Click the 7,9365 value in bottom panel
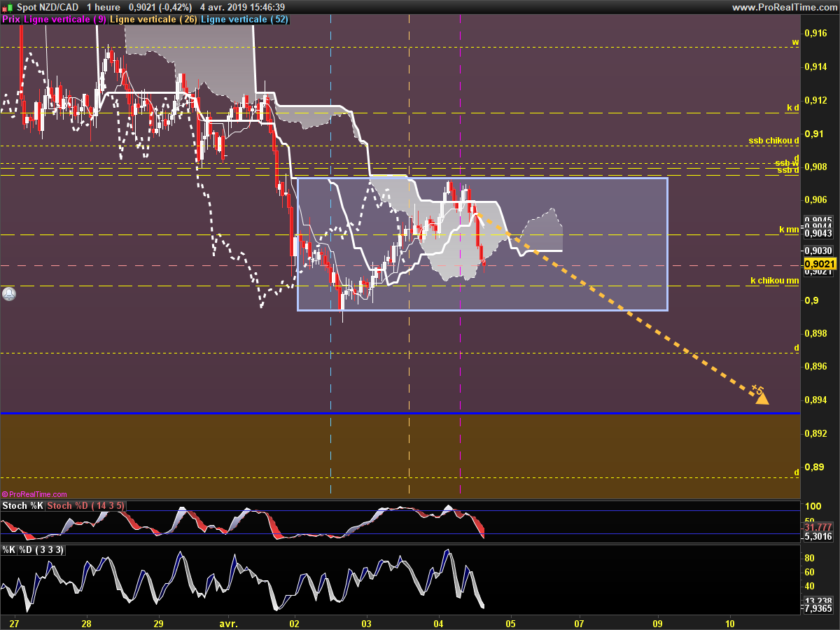The width and height of the screenshot is (840, 630). pyautogui.click(x=817, y=608)
